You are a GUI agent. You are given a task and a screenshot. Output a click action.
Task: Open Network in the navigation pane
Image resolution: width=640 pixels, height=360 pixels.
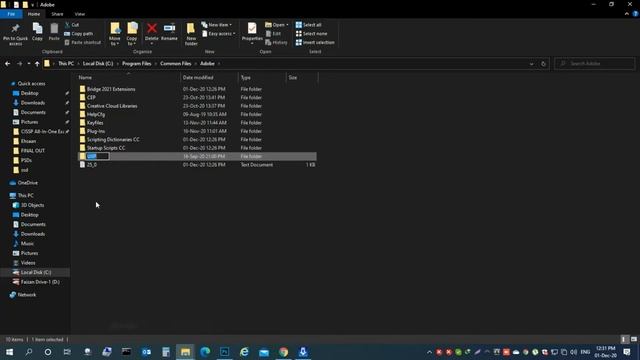(x=27, y=295)
